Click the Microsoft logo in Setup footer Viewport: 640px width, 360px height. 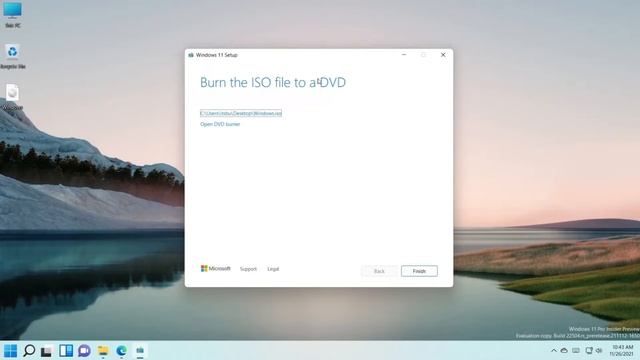click(x=216, y=269)
